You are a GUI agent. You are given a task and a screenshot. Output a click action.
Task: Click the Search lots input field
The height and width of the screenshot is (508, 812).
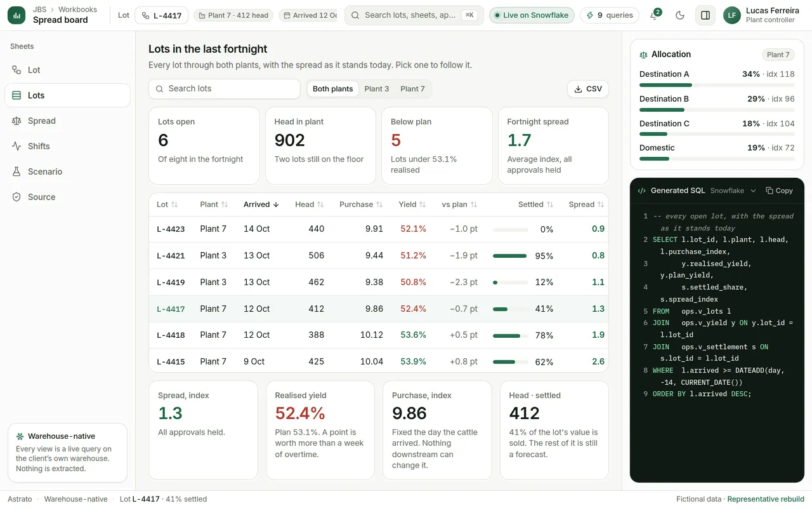click(x=225, y=89)
